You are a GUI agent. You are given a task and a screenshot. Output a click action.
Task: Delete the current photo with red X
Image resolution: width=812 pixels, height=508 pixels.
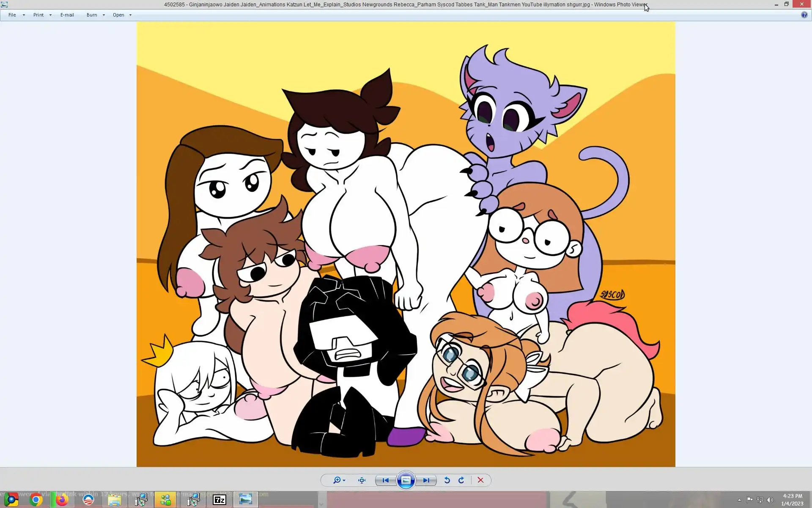[x=480, y=480]
